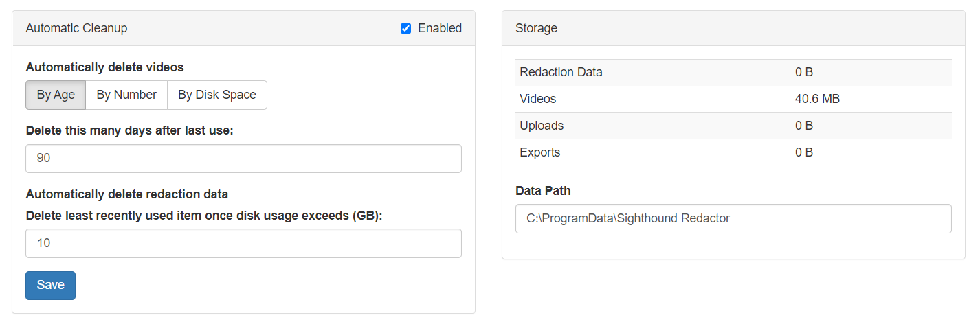
Task: Select the By Age deletion option
Action: click(56, 95)
